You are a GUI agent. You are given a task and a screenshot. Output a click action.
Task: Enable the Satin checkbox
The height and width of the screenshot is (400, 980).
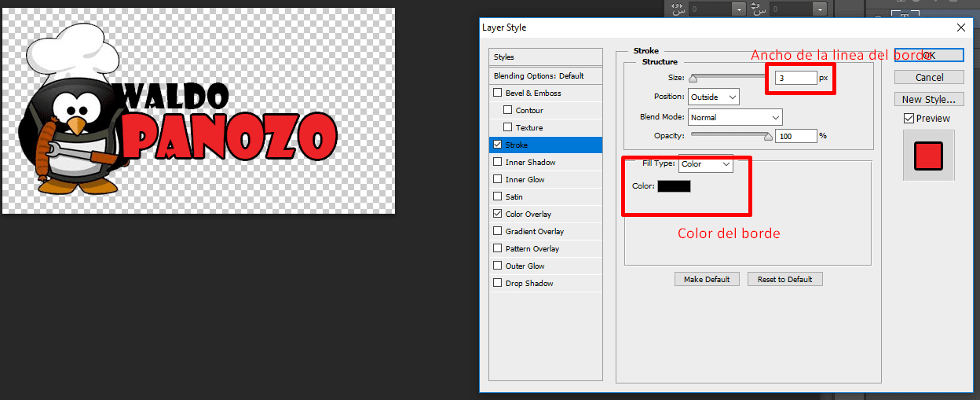click(x=497, y=196)
